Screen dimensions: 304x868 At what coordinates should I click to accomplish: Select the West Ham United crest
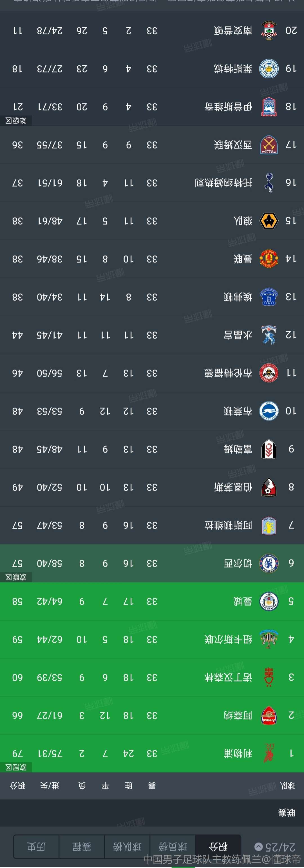pyautogui.click(x=269, y=145)
